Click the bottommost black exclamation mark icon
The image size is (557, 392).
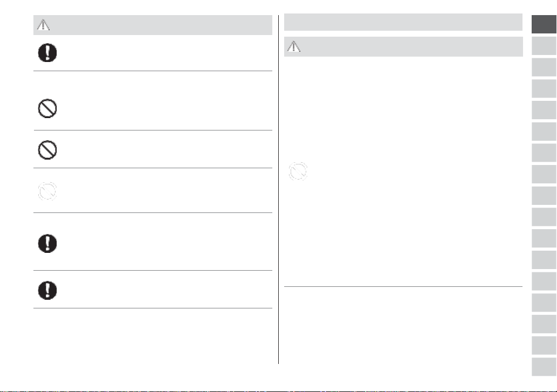[x=47, y=291]
